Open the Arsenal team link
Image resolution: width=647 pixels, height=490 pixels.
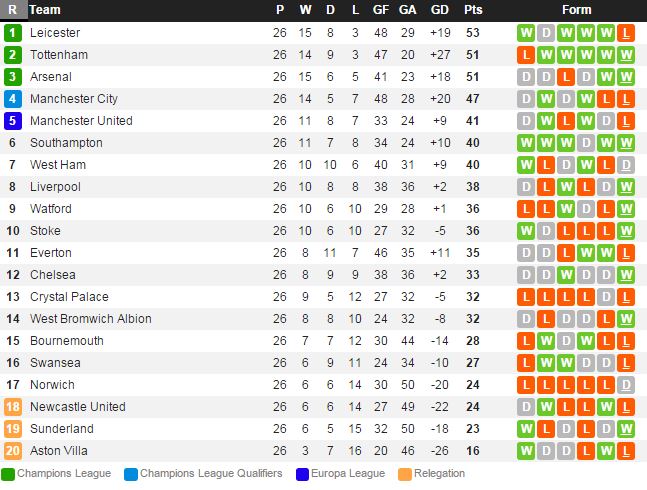(x=51, y=77)
